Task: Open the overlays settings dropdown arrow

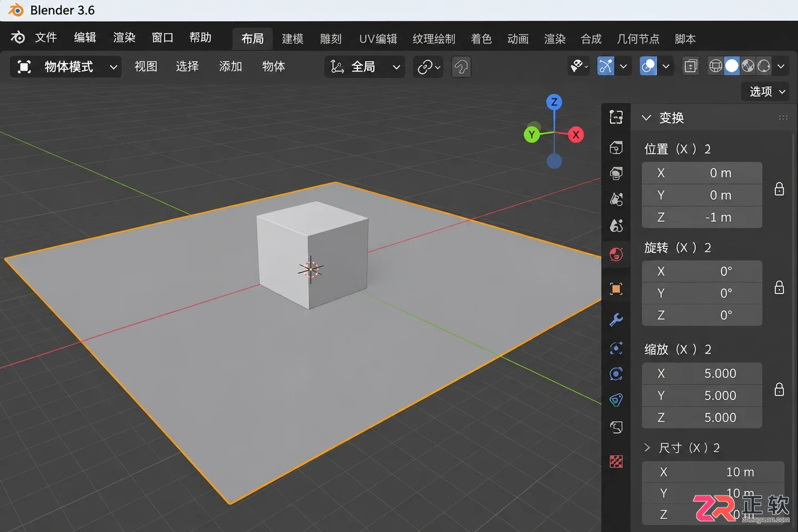Action: tap(666, 66)
